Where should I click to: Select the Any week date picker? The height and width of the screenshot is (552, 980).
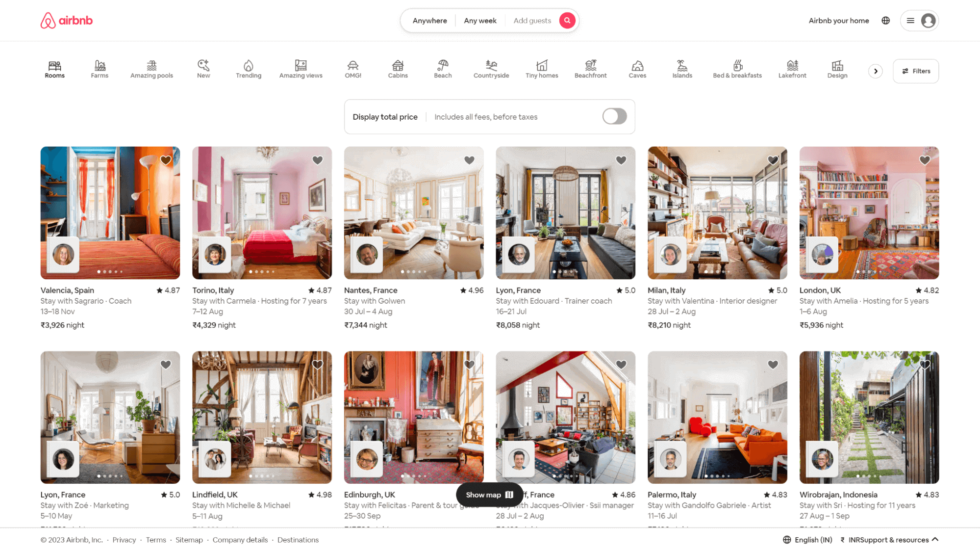[480, 21]
